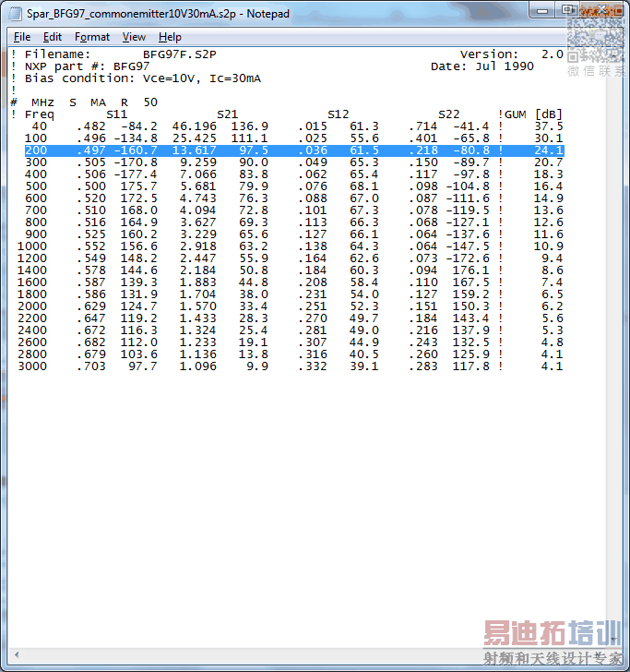Click the S22 column header
630x672 pixels.
(x=449, y=114)
